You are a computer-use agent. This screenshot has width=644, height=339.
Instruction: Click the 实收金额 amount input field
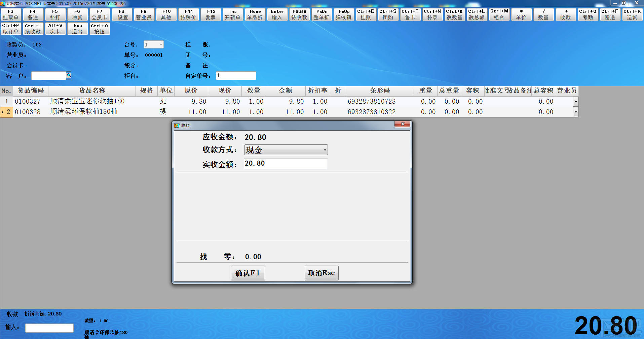pos(286,164)
